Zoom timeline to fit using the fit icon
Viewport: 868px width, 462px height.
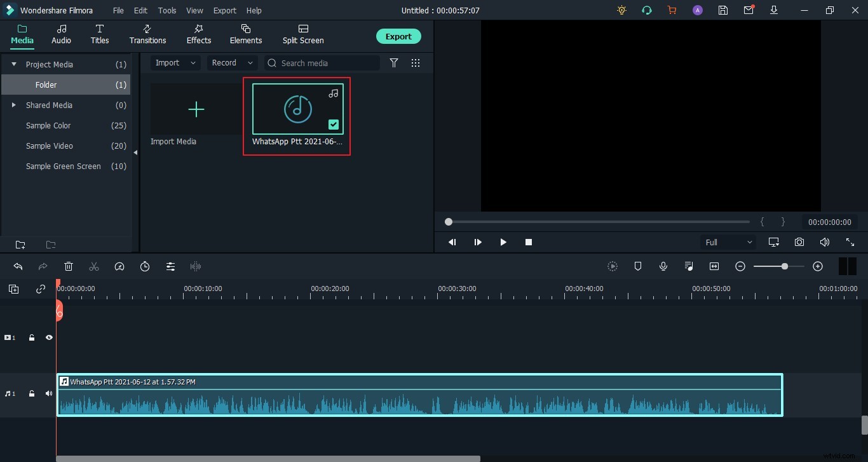pyautogui.click(x=714, y=266)
